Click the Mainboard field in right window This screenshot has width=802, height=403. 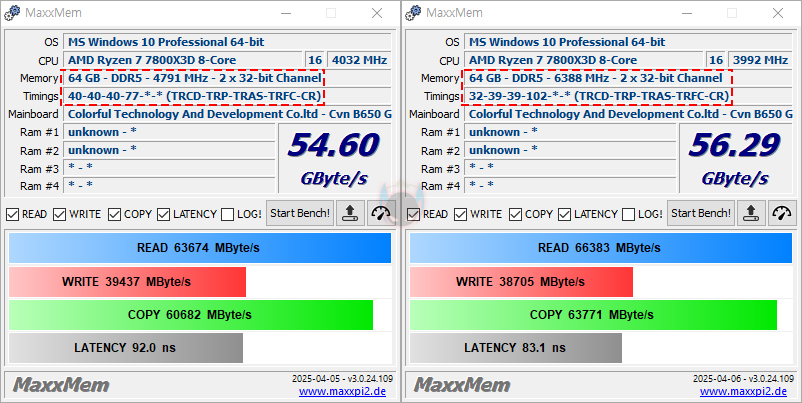coord(628,114)
